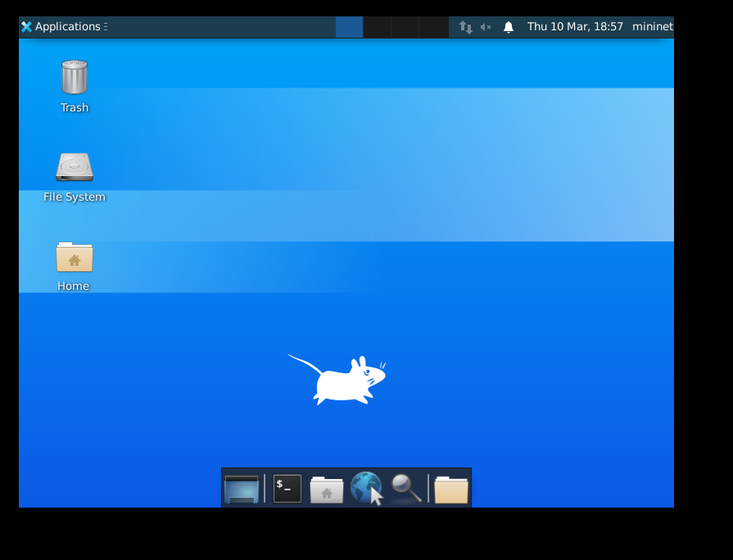The image size is (733, 560).
Task: Open the Trash desktop icon
Action: point(75,86)
